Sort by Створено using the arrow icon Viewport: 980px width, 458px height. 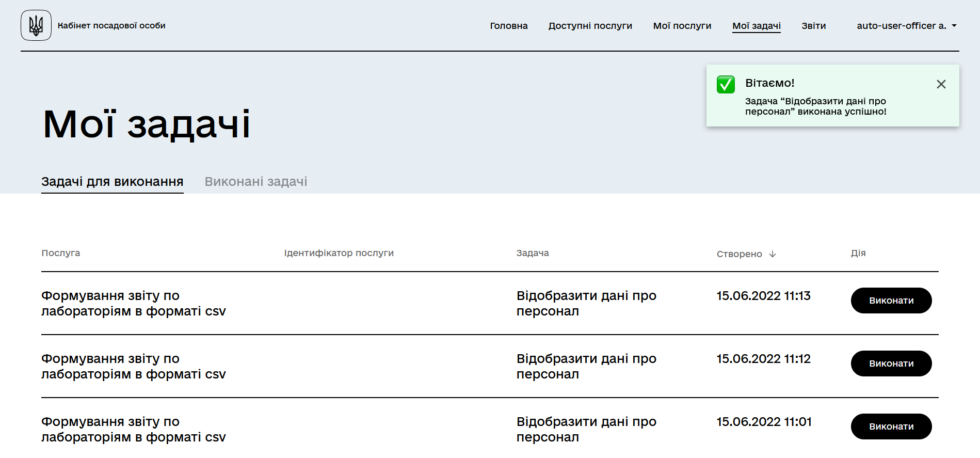pyautogui.click(x=773, y=254)
